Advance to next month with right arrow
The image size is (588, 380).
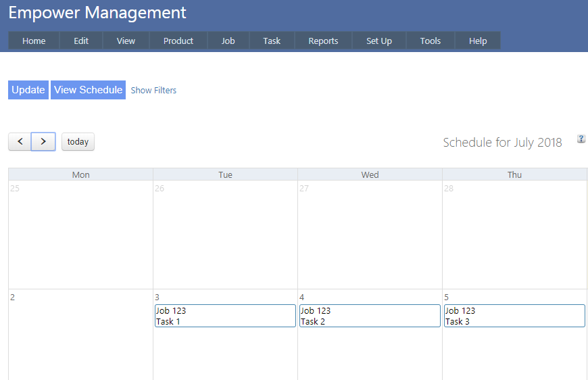[43, 141]
